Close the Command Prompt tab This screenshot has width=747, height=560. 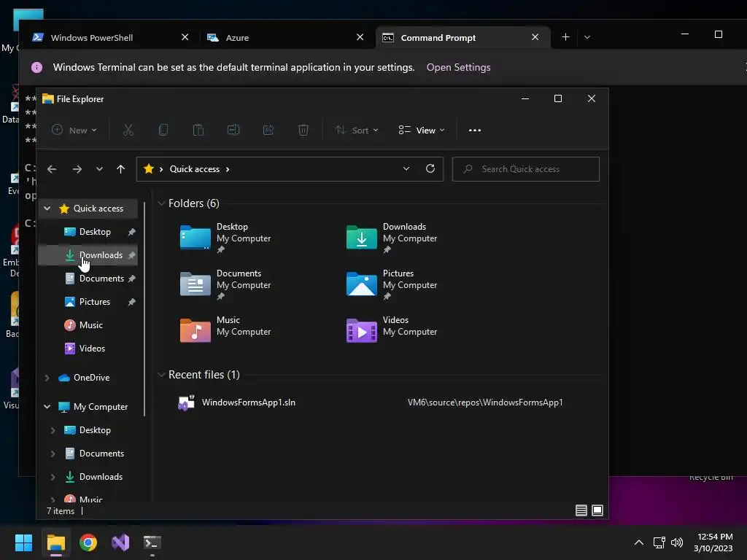pyautogui.click(x=535, y=37)
